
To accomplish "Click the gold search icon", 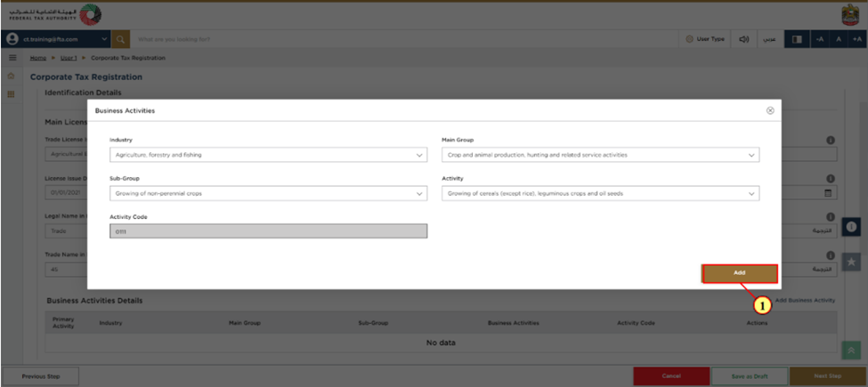I will pos(121,39).
